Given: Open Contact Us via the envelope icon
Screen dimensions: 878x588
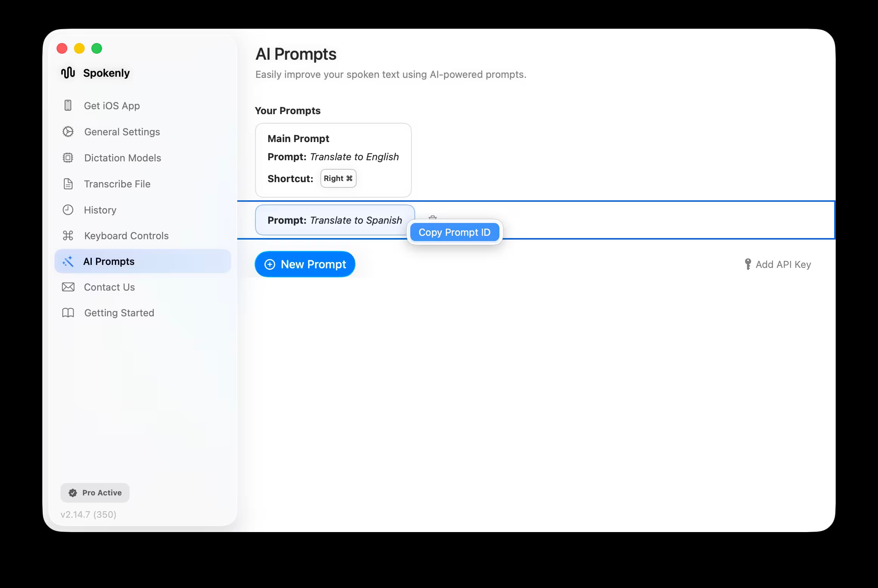Looking at the screenshot, I should click(x=68, y=287).
